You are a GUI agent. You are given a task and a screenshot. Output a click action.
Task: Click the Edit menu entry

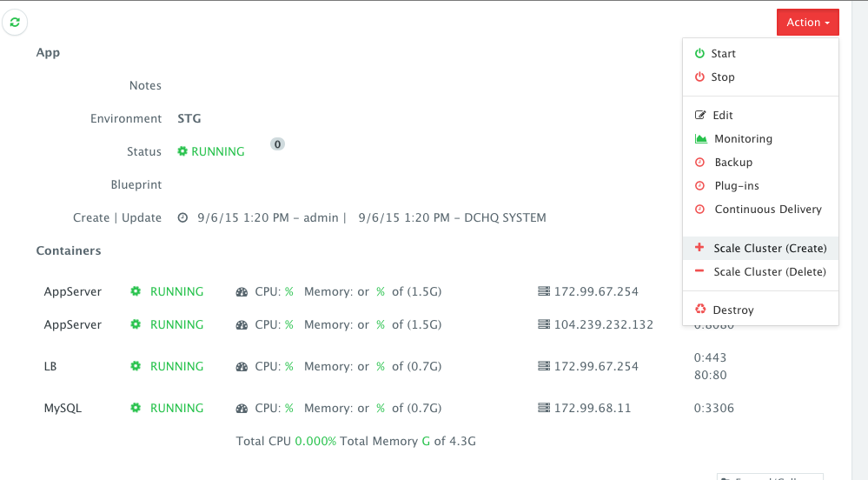click(x=722, y=116)
